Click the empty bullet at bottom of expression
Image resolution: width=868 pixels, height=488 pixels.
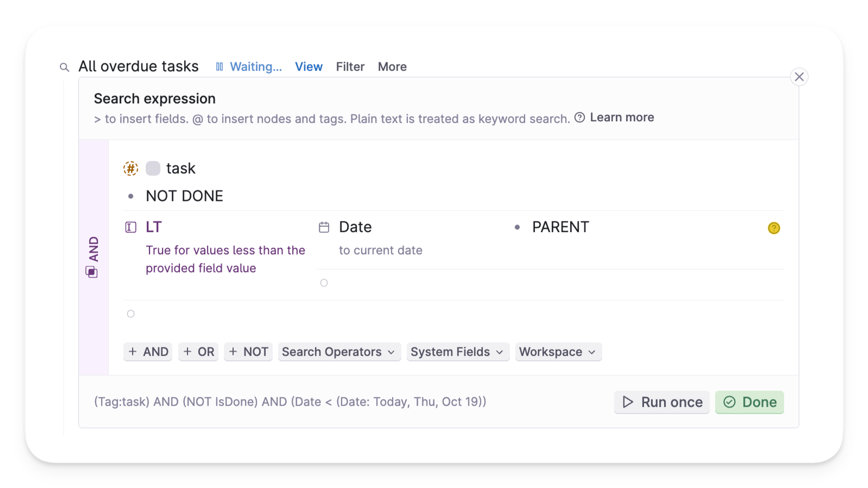click(131, 314)
